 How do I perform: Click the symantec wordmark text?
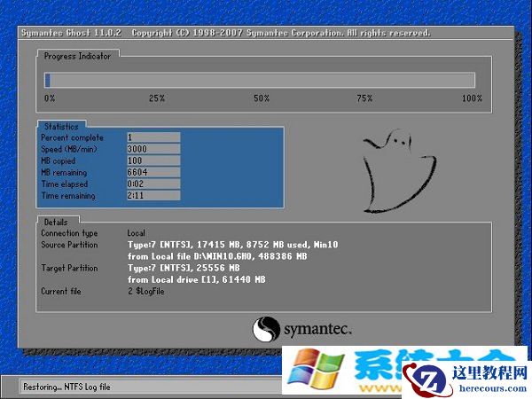(317, 329)
